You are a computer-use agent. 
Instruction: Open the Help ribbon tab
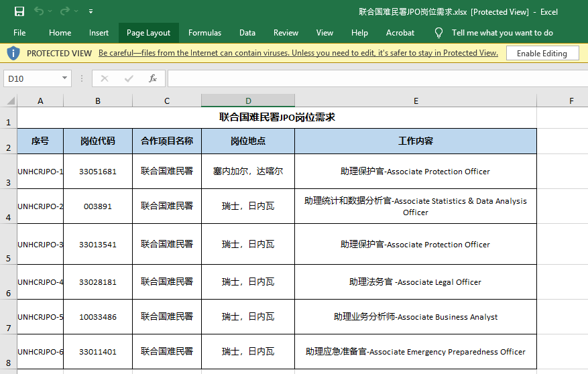pos(359,33)
